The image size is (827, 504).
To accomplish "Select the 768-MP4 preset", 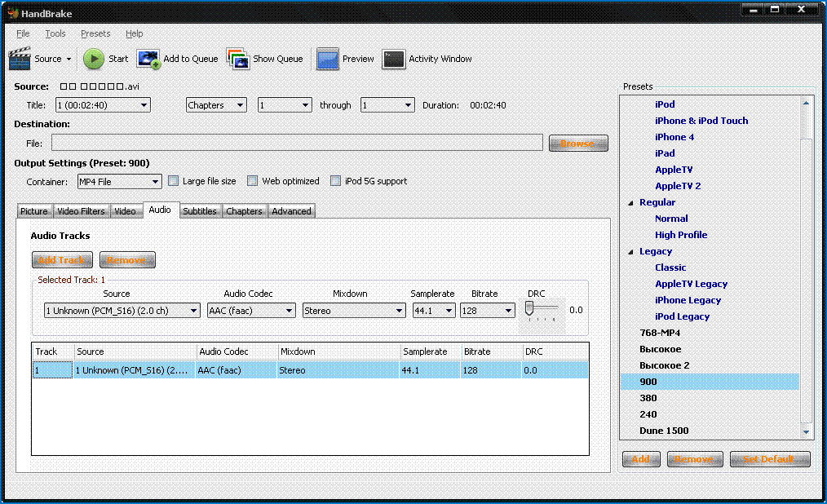I will pos(660,334).
